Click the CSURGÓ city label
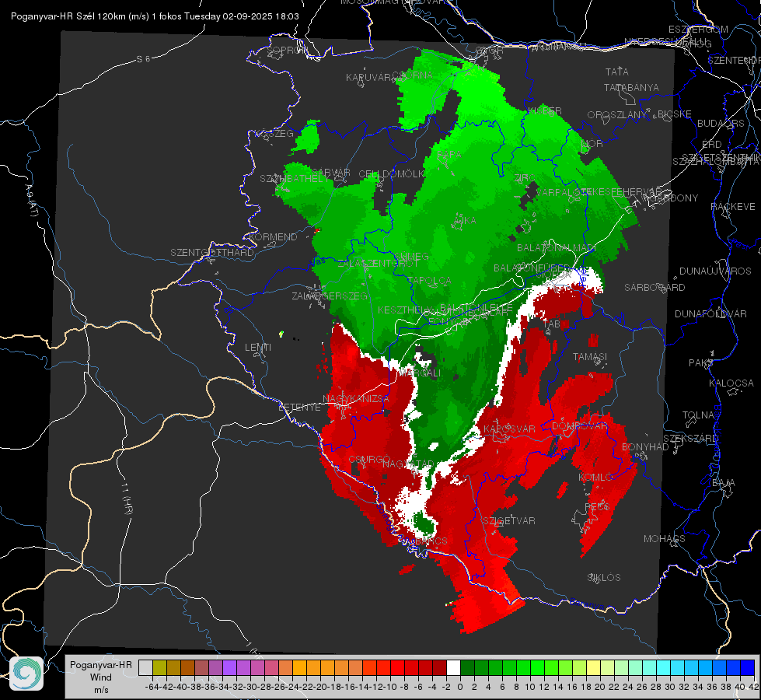 coord(370,460)
